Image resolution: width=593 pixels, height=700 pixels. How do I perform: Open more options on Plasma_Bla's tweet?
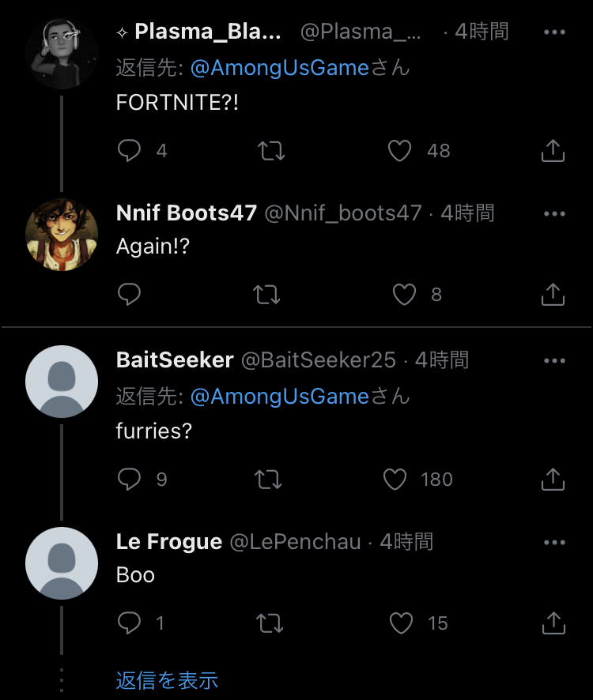(x=555, y=32)
